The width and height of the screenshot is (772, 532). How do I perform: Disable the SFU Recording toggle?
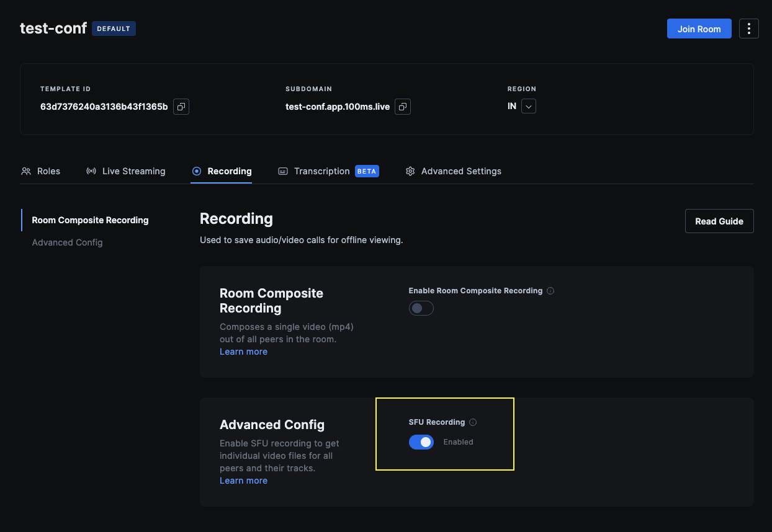pyautogui.click(x=421, y=442)
